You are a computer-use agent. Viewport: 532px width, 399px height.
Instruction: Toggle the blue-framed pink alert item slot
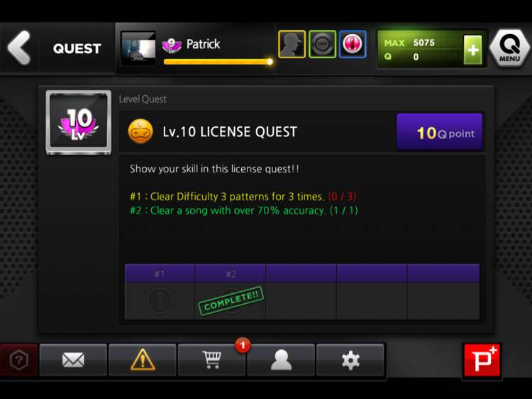353,44
